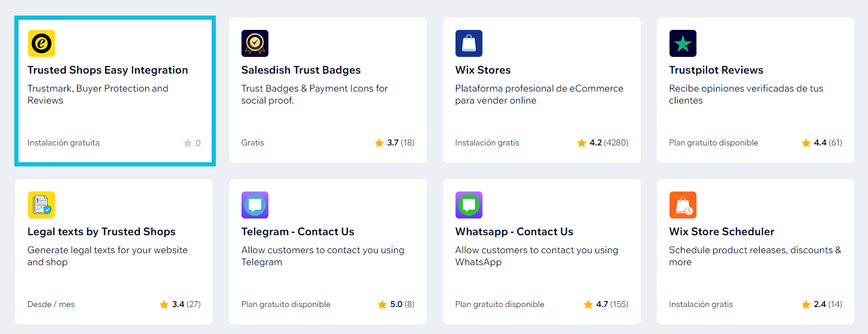
Task: Click the Telegram chat bubble icon
Action: [255, 205]
